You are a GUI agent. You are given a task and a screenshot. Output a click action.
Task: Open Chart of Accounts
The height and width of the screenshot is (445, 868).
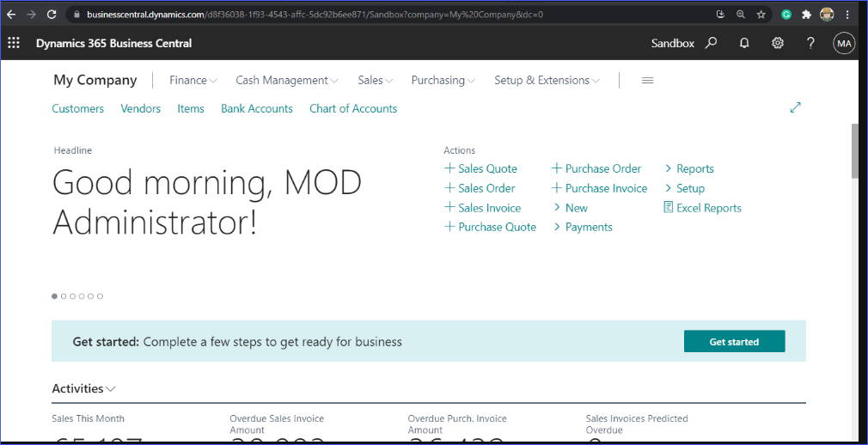353,108
